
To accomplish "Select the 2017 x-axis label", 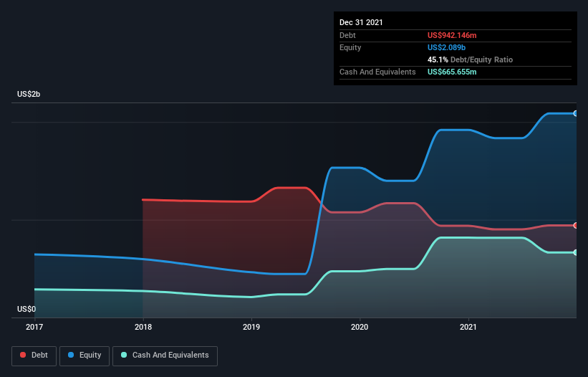I will tap(34, 327).
